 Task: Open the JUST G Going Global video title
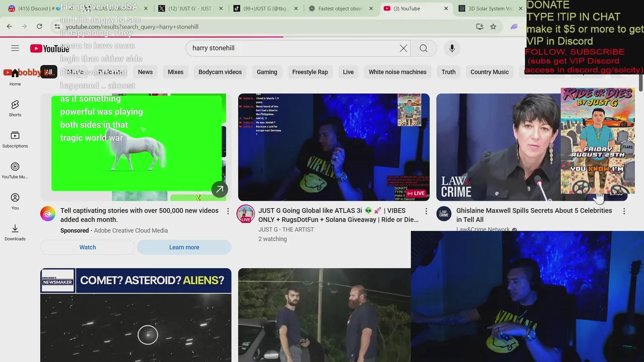click(x=339, y=215)
